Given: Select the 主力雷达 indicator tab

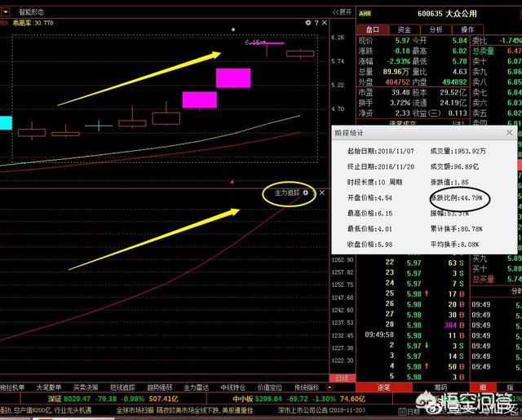Looking at the screenshot, I should click(x=197, y=387).
